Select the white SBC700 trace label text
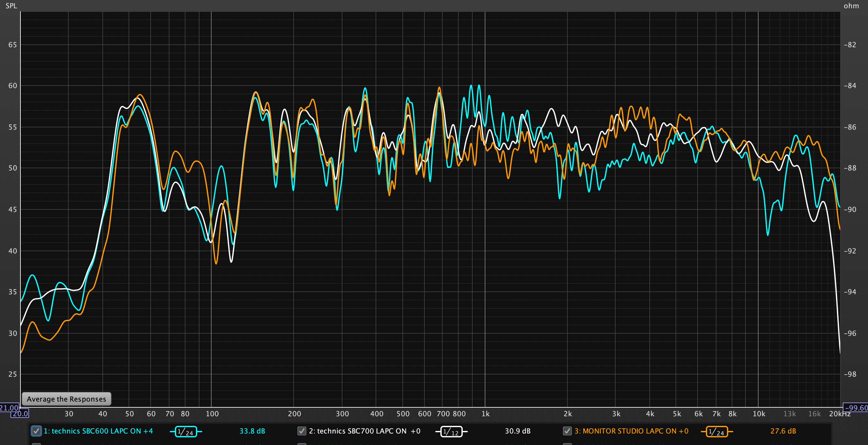Viewport: 868px width, 445px height. coord(364,431)
